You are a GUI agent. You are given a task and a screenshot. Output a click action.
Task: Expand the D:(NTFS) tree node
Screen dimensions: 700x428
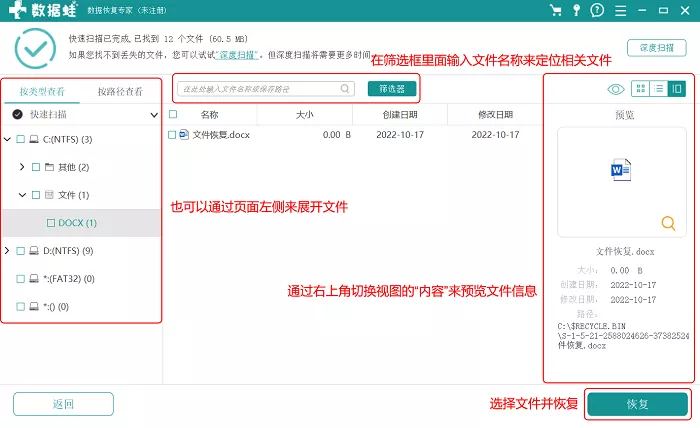(x=7, y=250)
